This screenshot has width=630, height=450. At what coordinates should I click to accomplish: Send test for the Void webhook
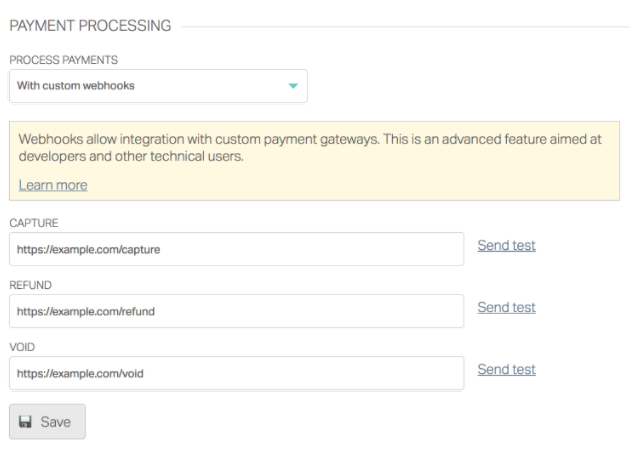pos(506,369)
